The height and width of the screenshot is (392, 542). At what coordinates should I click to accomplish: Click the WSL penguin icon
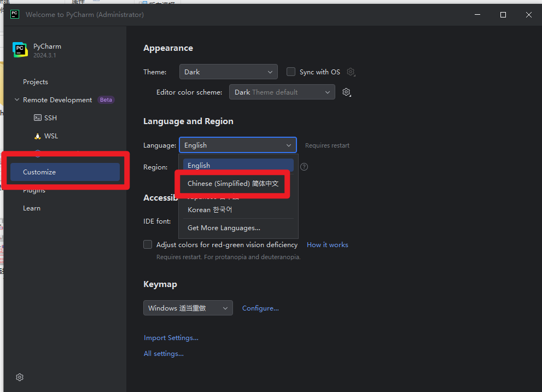[38, 136]
